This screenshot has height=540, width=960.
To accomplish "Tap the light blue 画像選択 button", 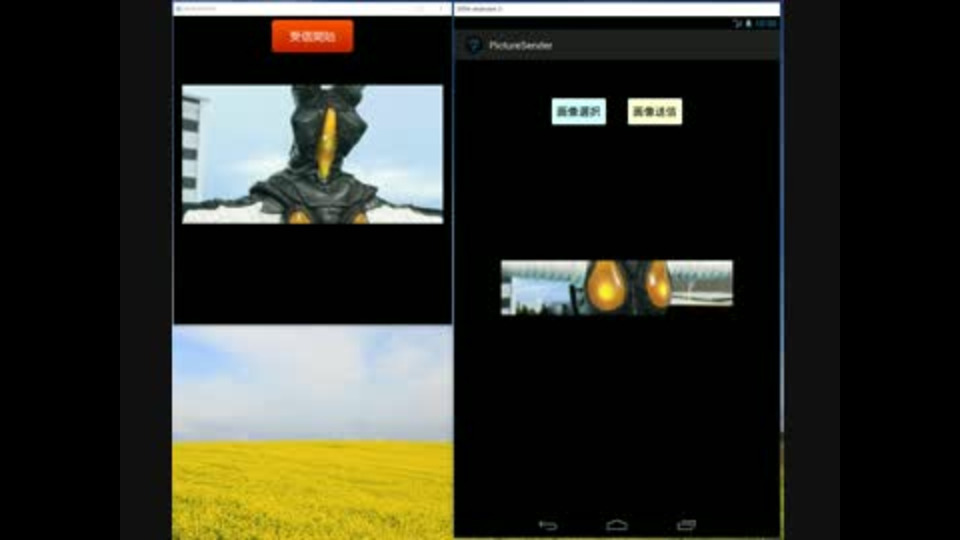I will [x=579, y=111].
